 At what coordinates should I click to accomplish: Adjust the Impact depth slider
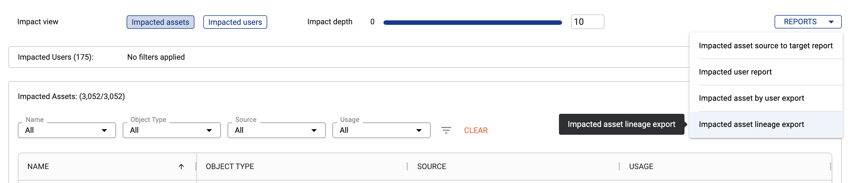point(472,23)
